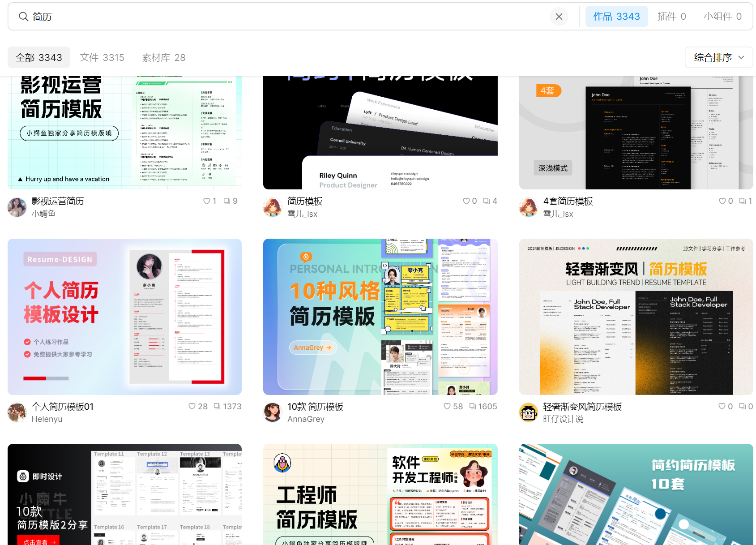Like the 轻奢渐变风简历模板 work

pos(722,406)
